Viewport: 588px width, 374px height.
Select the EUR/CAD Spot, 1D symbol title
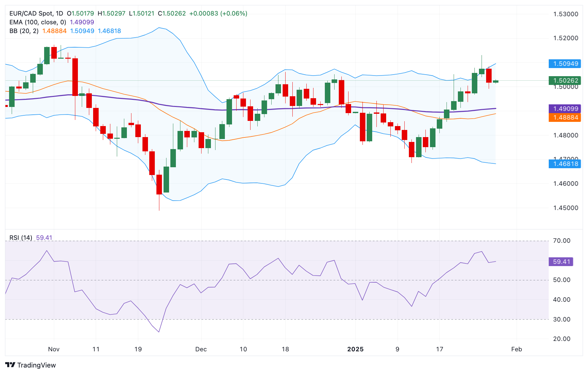point(36,14)
